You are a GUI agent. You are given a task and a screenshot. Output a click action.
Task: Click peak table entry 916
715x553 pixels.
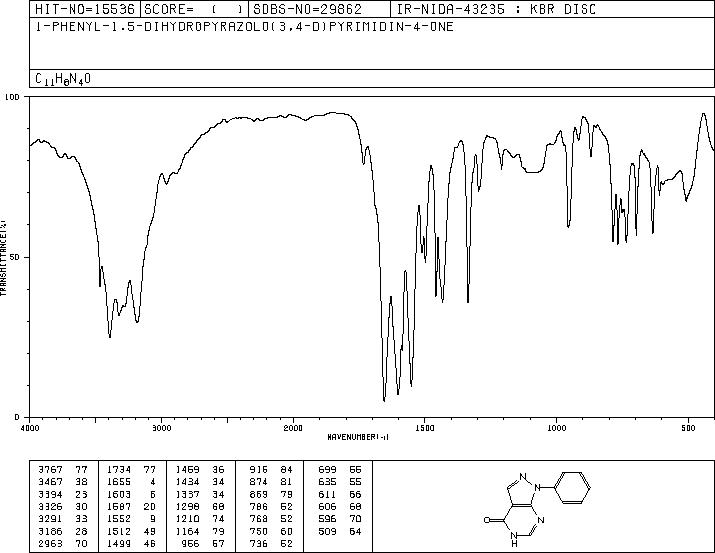tap(259, 470)
